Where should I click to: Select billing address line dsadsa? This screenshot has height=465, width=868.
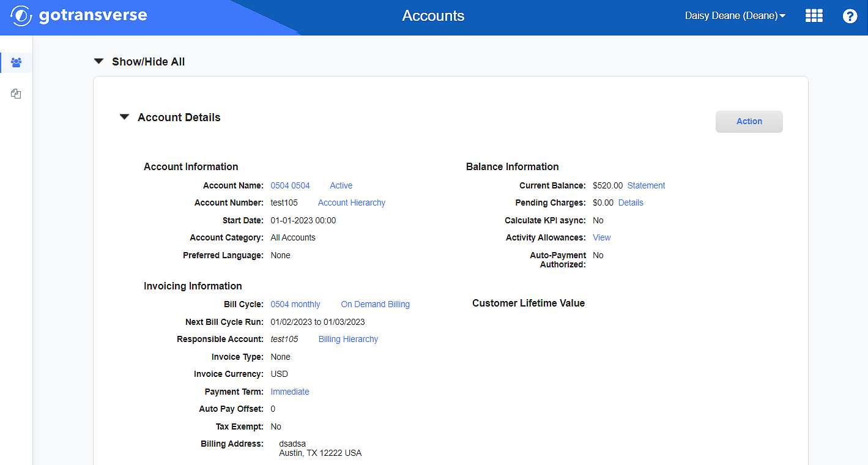click(292, 444)
